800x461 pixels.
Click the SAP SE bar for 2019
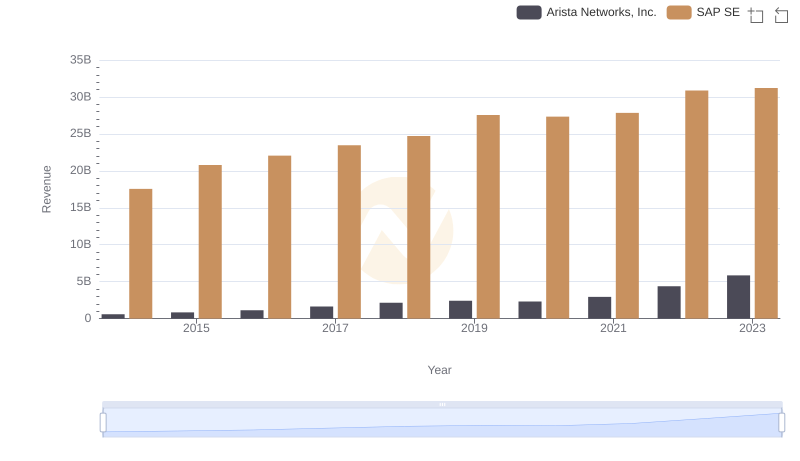pyautogui.click(x=488, y=217)
